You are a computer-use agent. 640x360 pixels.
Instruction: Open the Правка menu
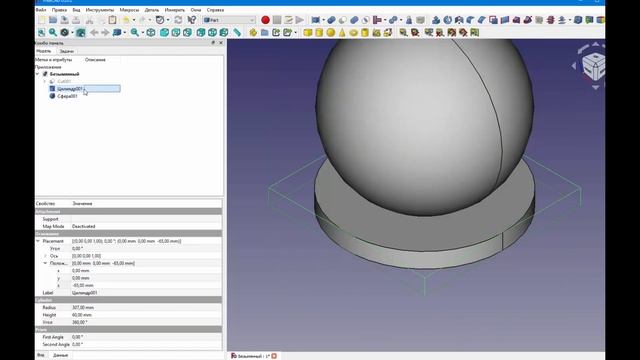59,10
